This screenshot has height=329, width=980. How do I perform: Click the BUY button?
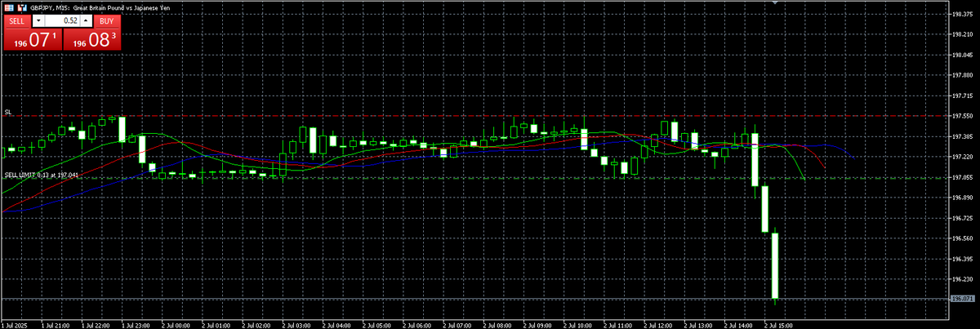[x=105, y=20]
